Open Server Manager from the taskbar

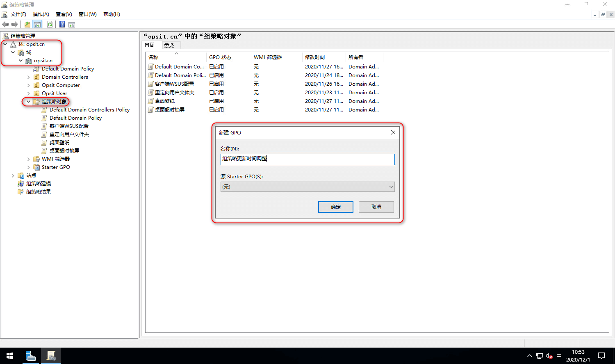(x=31, y=356)
